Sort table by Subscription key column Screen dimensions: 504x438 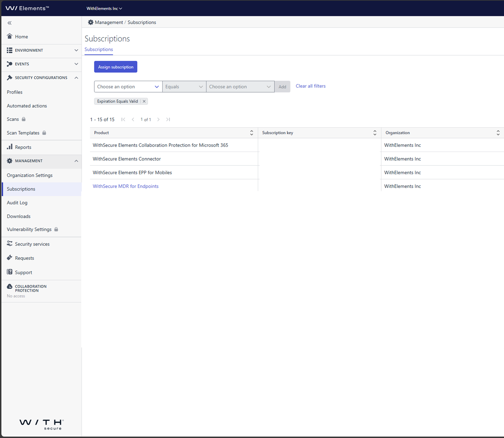tap(375, 133)
